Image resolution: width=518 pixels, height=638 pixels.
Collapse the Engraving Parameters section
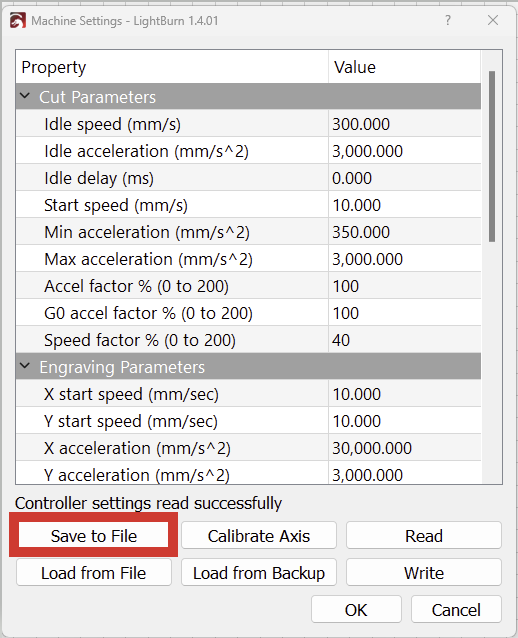(25, 366)
